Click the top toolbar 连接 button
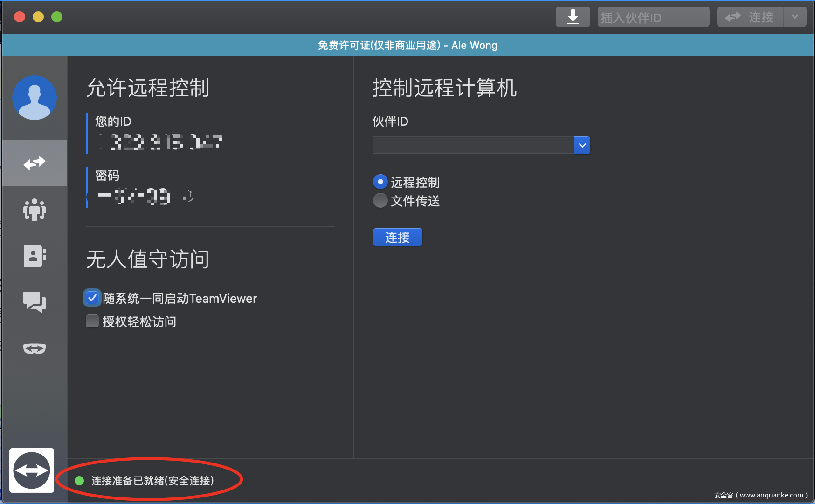This screenshot has width=815, height=504. [750, 17]
